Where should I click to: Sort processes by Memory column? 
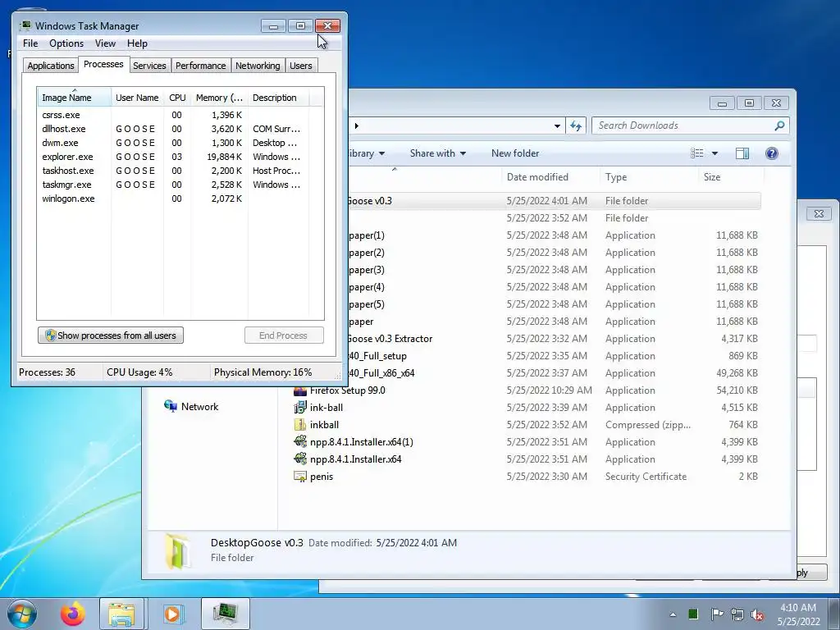[219, 98]
